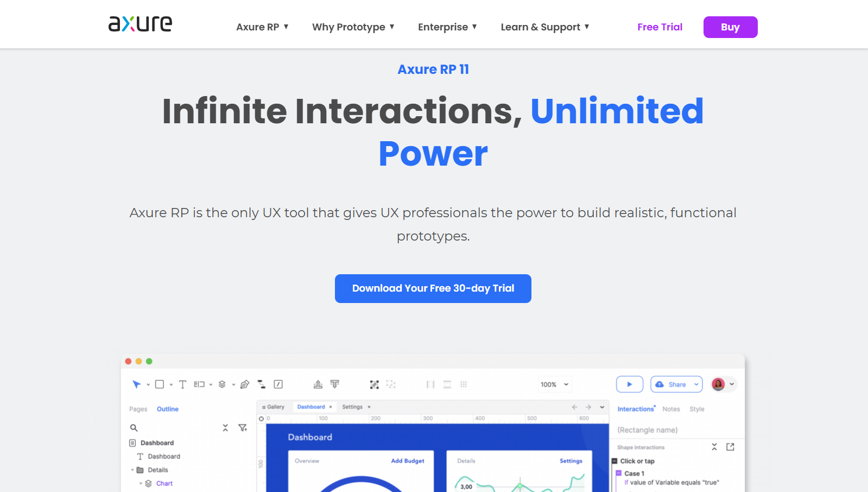This screenshot has width=868, height=492.
Task: Collapse all shape interactions icon
Action: [x=714, y=447]
